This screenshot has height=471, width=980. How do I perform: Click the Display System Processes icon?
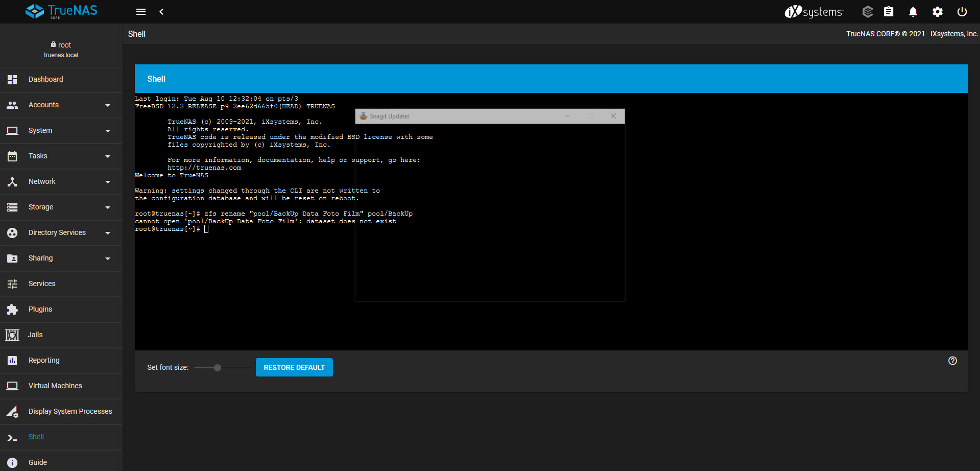tap(12, 411)
